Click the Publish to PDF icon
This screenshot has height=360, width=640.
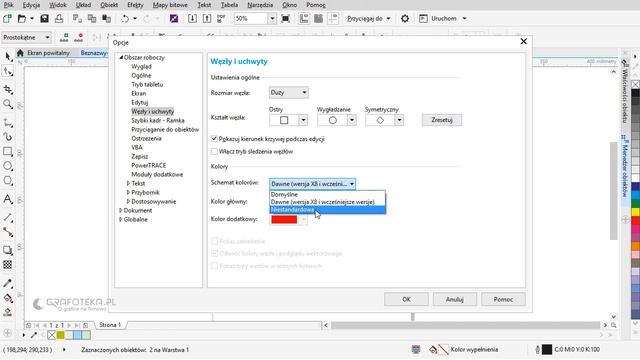221,18
